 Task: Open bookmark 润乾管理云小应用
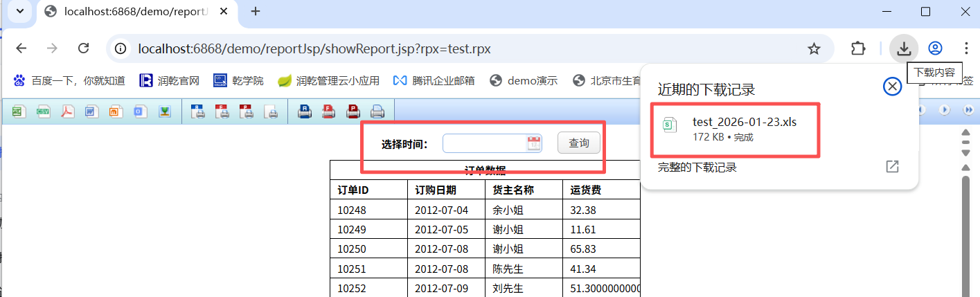pos(328,81)
